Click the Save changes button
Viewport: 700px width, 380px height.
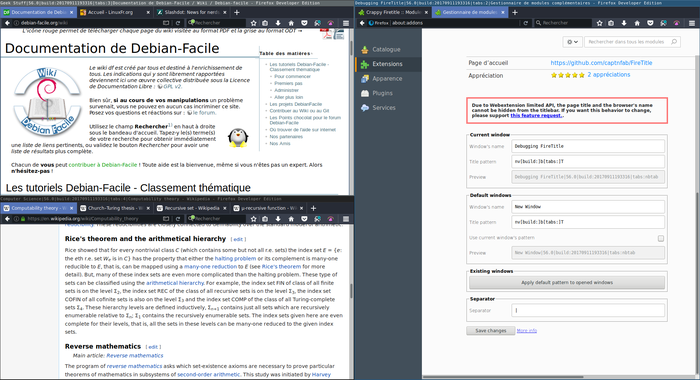point(490,331)
